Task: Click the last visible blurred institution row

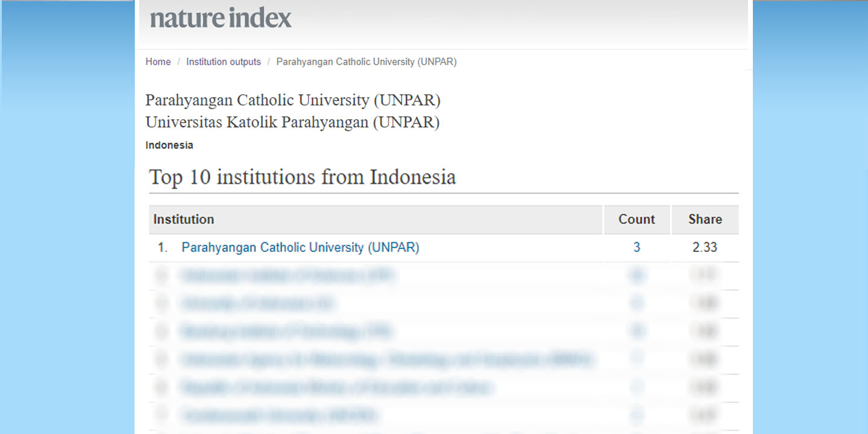Action: (x=279, y=415)
